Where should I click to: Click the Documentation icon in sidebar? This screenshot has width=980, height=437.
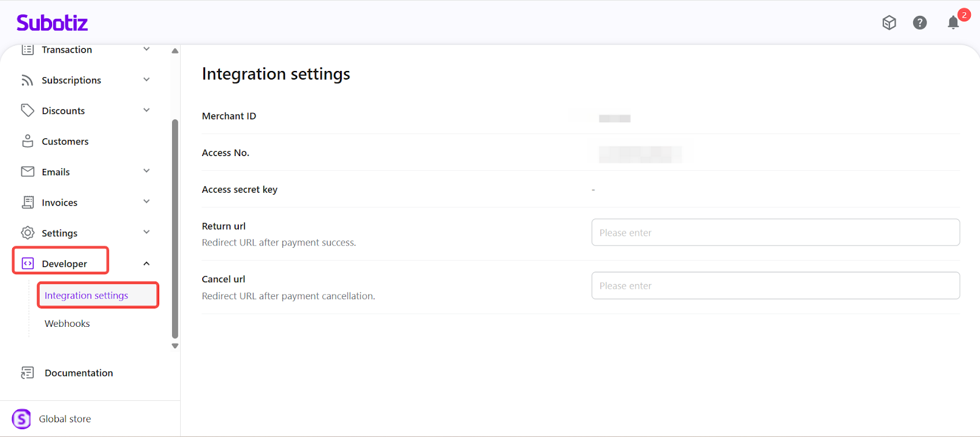(x=28, y=373)
